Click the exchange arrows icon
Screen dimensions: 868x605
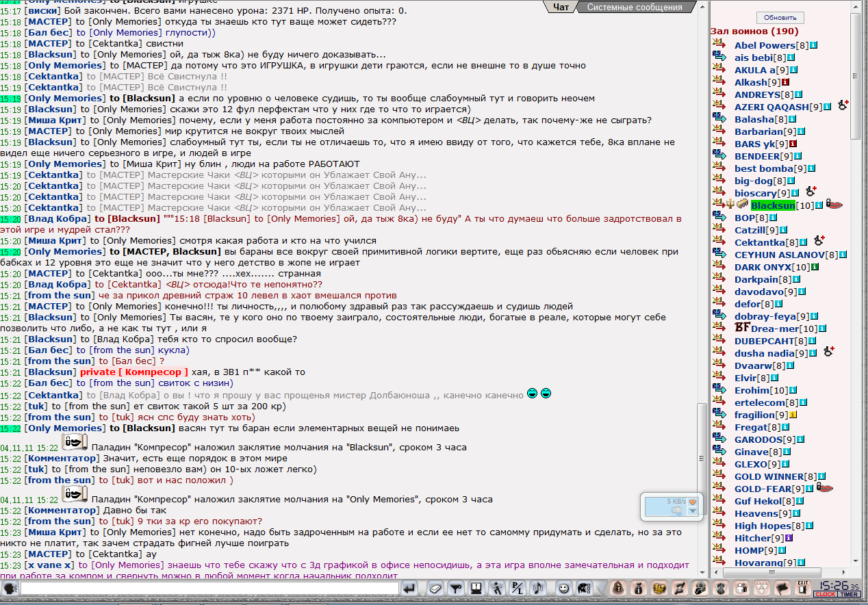(x=679, y=588)
